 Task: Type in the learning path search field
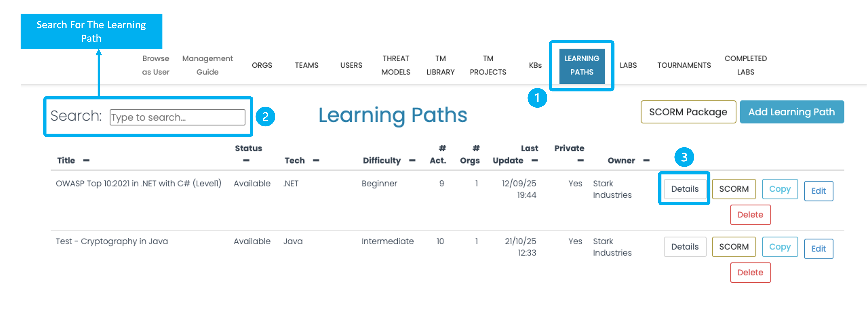point(177,117)
